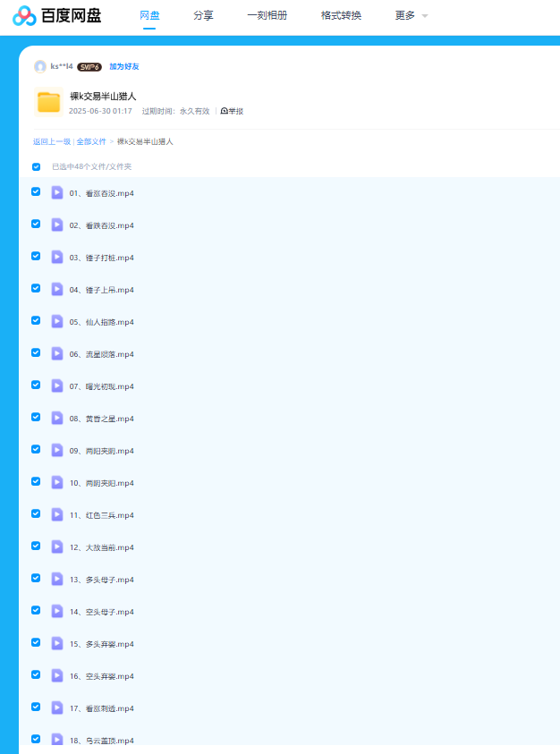Expand the 更多 dropdown menu
Image resolution: width=560 pixels, height=754 pixels.
[x=411, y=15]
